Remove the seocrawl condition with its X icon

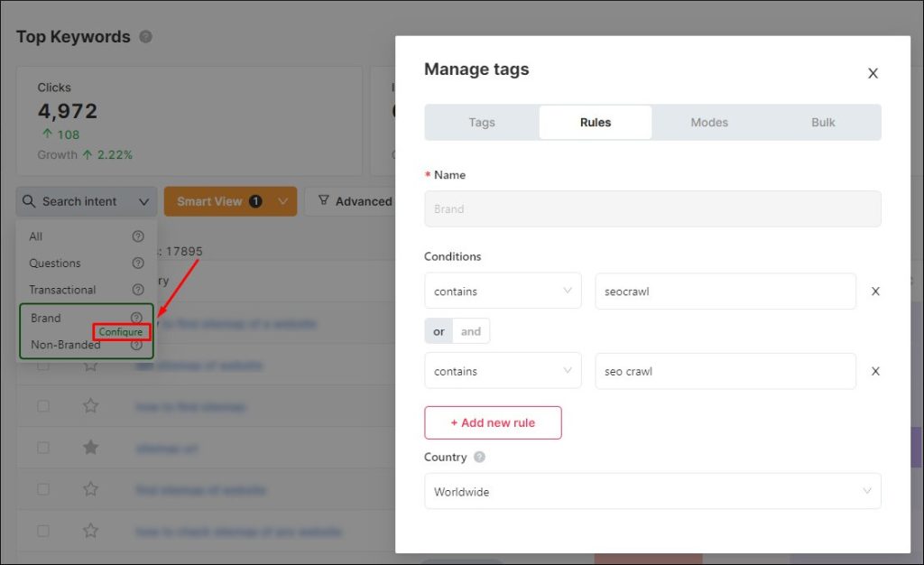[874, 291]
